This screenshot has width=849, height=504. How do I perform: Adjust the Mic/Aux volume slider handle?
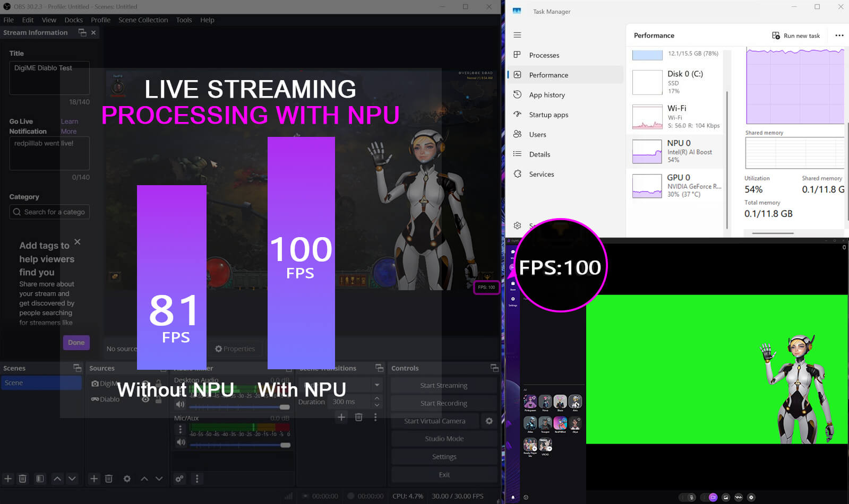(x=285, y=445)
